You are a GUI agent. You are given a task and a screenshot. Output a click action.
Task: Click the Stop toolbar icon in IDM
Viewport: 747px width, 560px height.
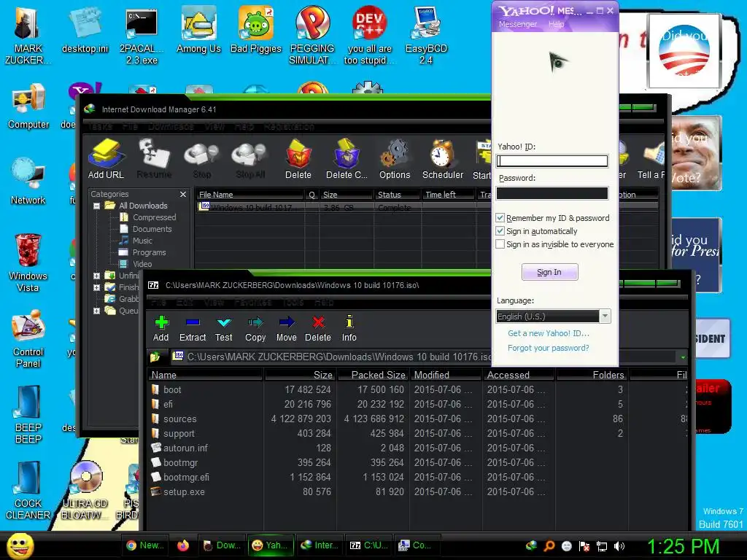pyautogui.click(x=201, y=155)
